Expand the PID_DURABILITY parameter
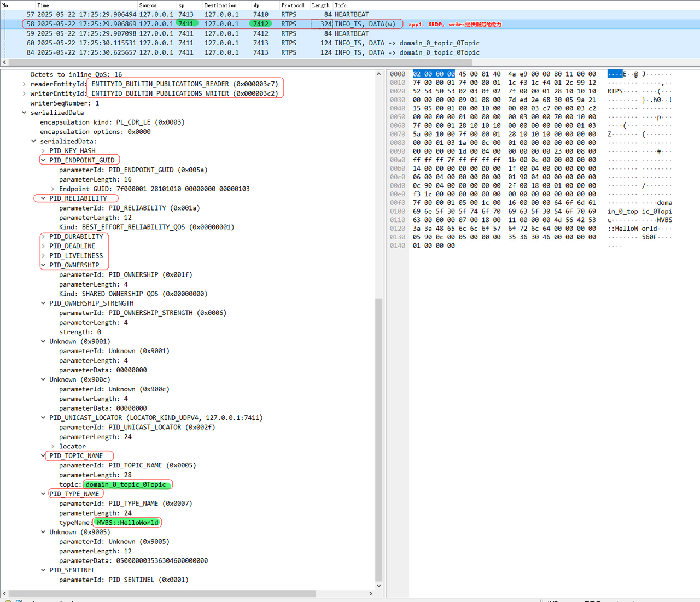This screenshot has height=602, width=700. (x=43, y=237)
